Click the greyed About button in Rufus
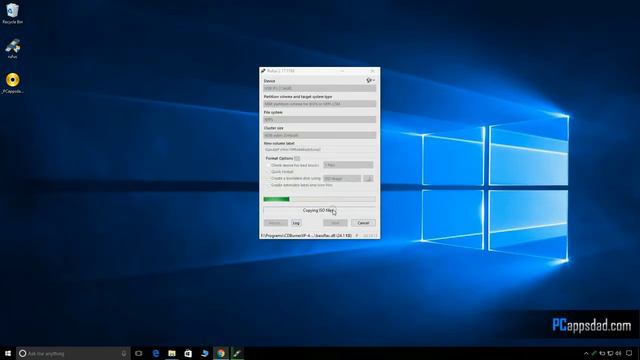 (276, 223)
